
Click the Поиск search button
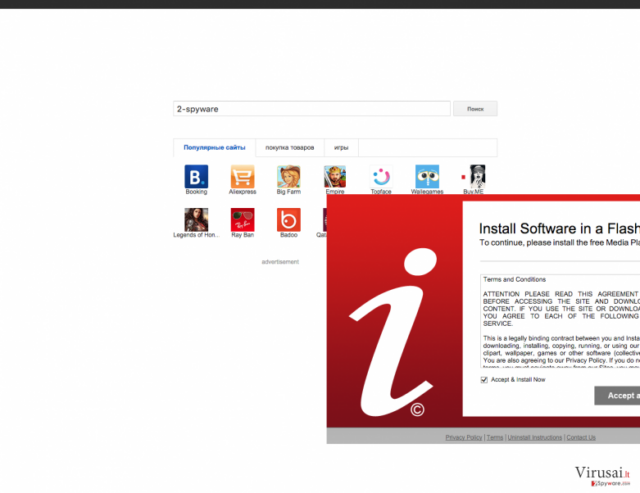[475, 109]
